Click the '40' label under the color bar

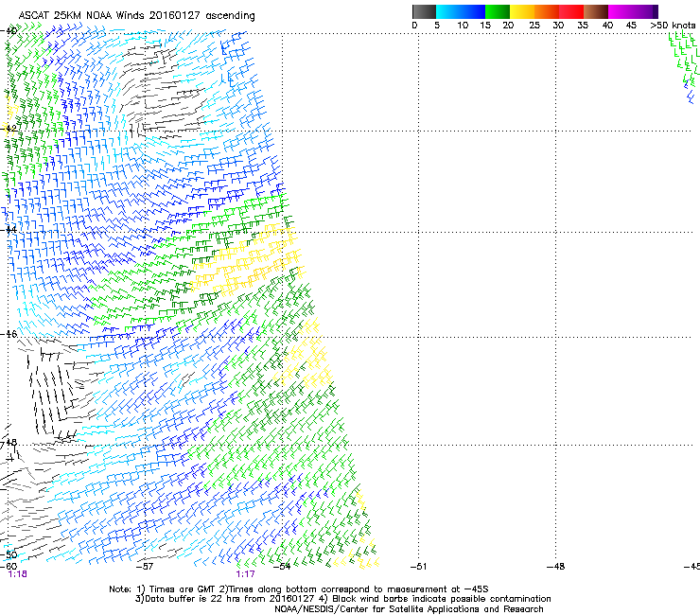tap(607, 26)
